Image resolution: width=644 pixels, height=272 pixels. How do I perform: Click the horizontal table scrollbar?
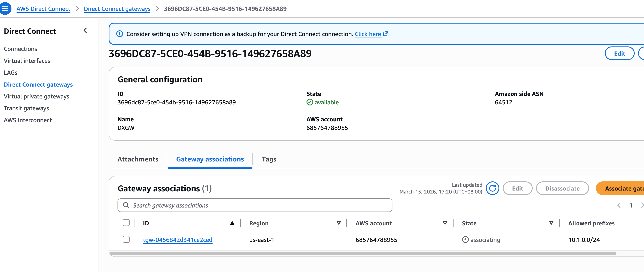[363, 254]
